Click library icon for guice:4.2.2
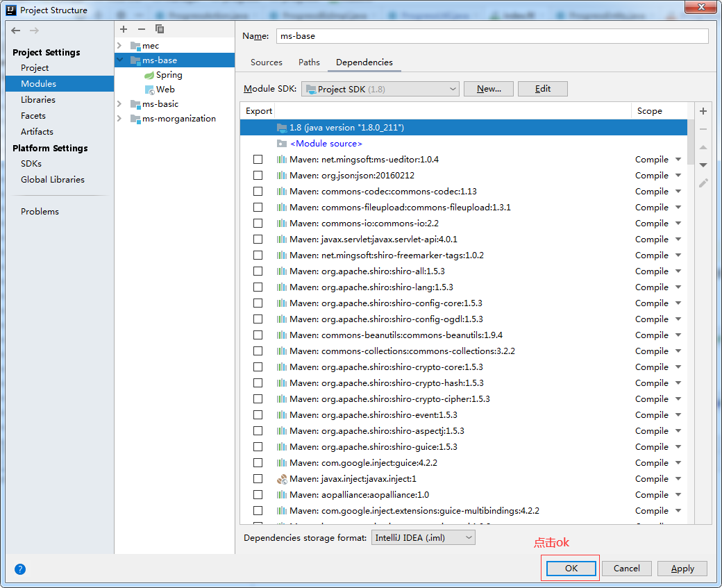The width and height of the screenshot is (722, 588). [x=282, y=463]
